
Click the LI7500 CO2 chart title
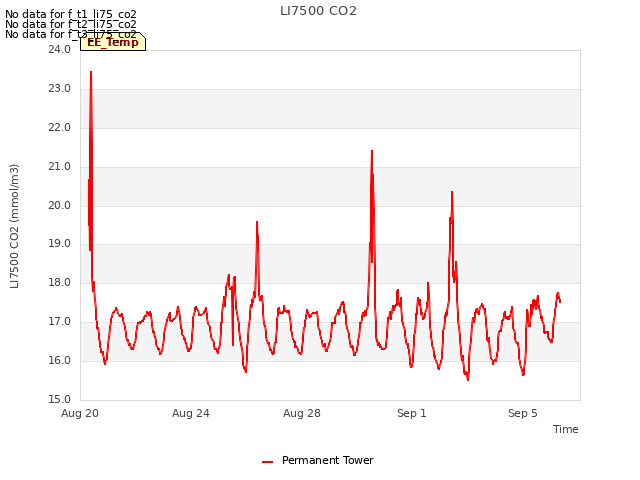pyautogui.click(x=318, y=11)
